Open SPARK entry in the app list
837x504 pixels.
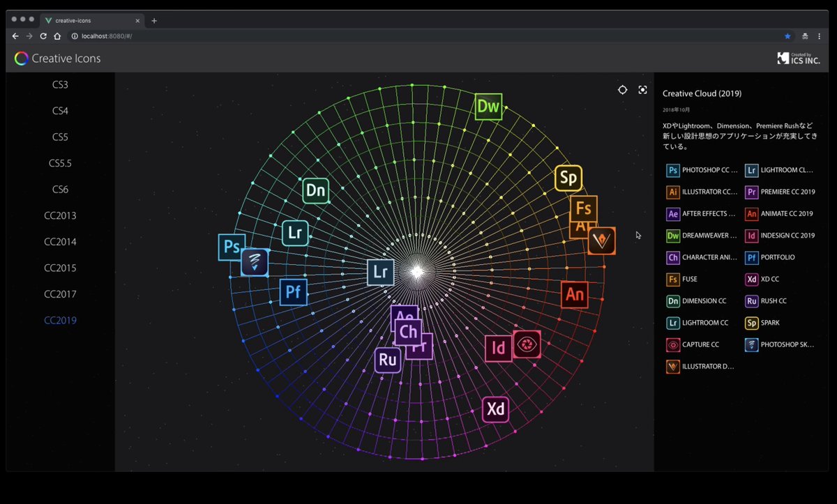(762, 322)
